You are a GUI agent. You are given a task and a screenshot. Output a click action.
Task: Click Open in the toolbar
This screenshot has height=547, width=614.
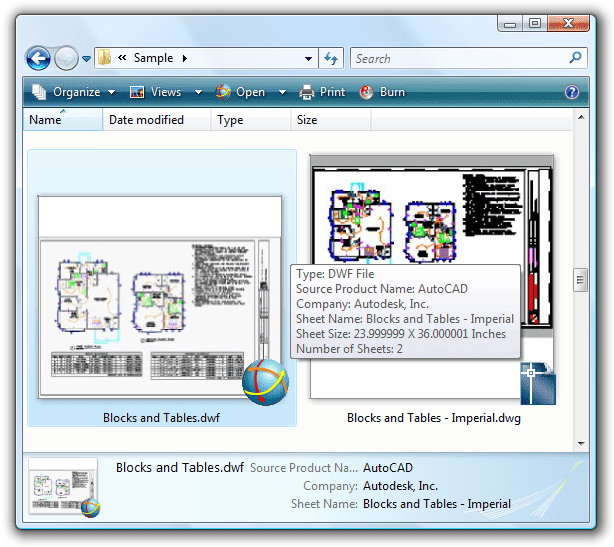coord(240,92)
